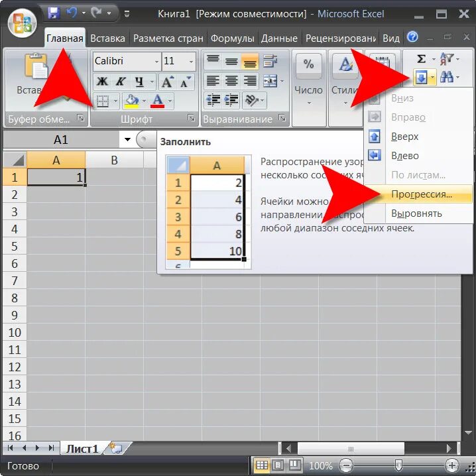Open the Шрифт dialog launcher

(191, 118)
